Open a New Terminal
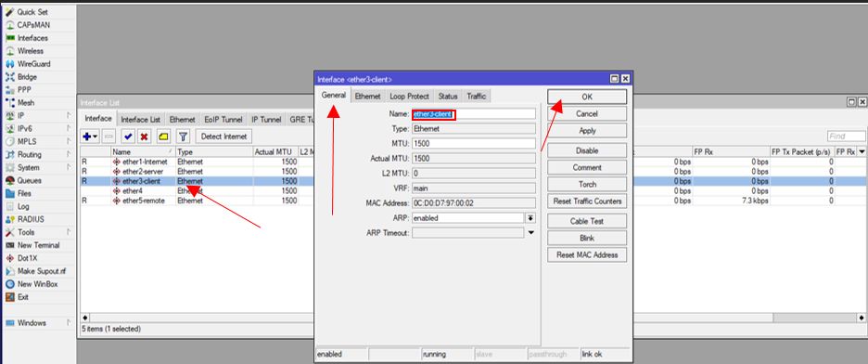This screenshot has width=868, height=364. [38, 245]
